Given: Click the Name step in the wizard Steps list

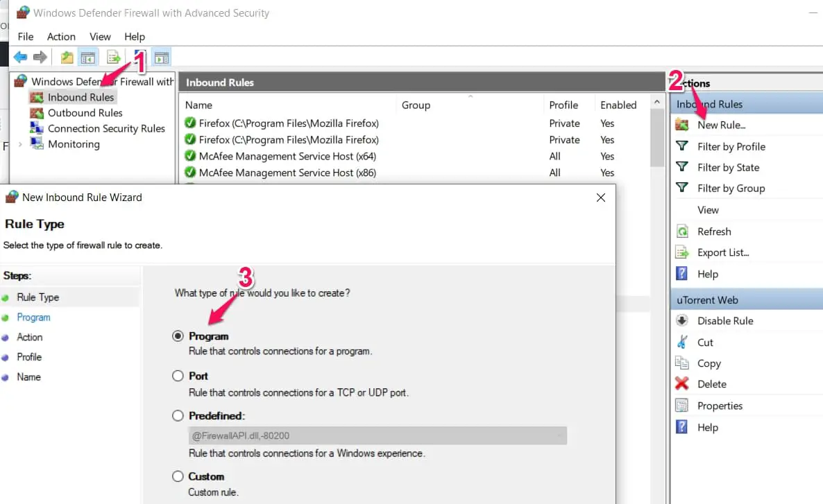Looking at the screenshot, I should pos(28,377).
